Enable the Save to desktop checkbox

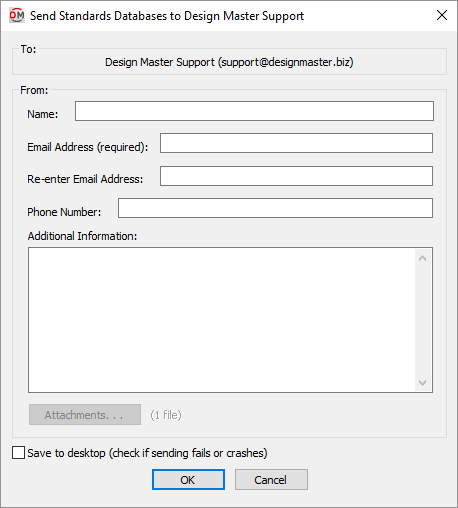tap(18, 453)
